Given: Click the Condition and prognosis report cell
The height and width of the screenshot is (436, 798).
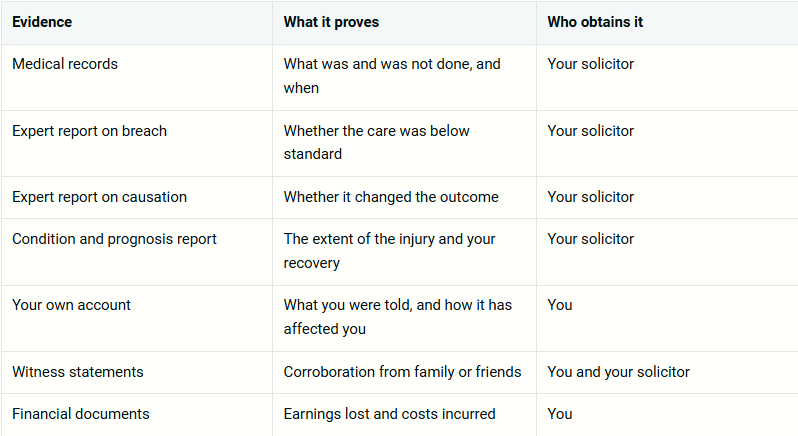Looking at the screenshot, I should [x=136, y=252].
